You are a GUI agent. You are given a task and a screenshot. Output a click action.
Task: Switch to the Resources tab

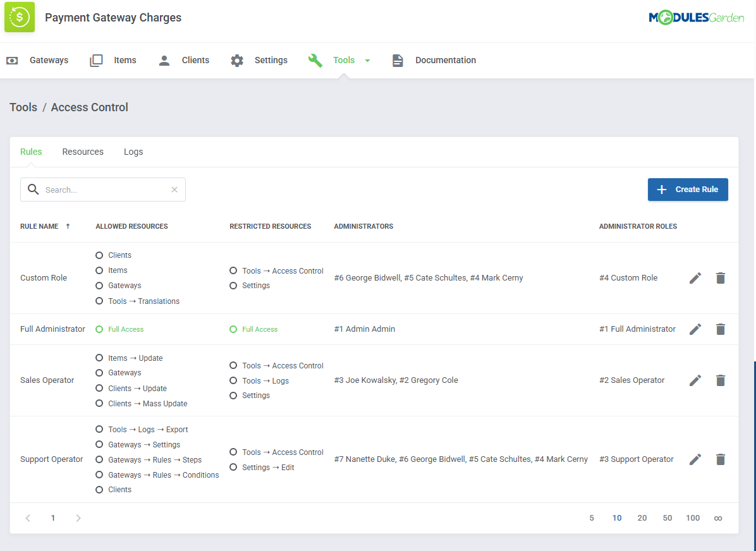click(83, 152)
